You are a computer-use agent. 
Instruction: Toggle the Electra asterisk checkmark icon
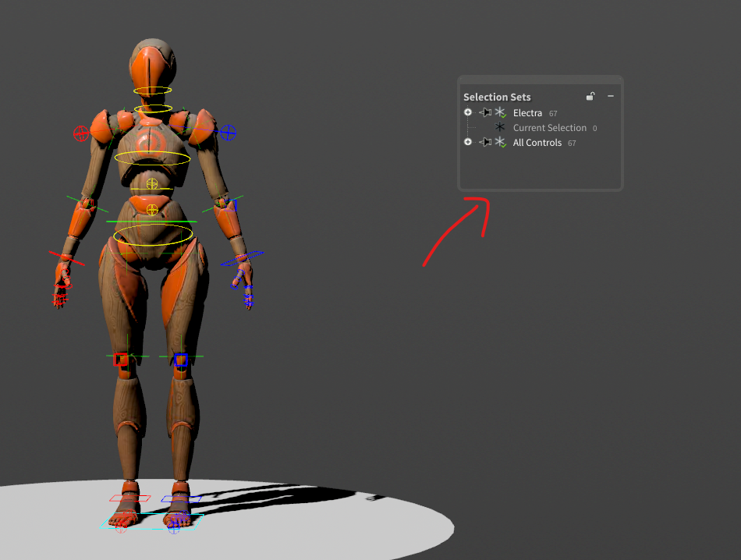pos(500,113)
